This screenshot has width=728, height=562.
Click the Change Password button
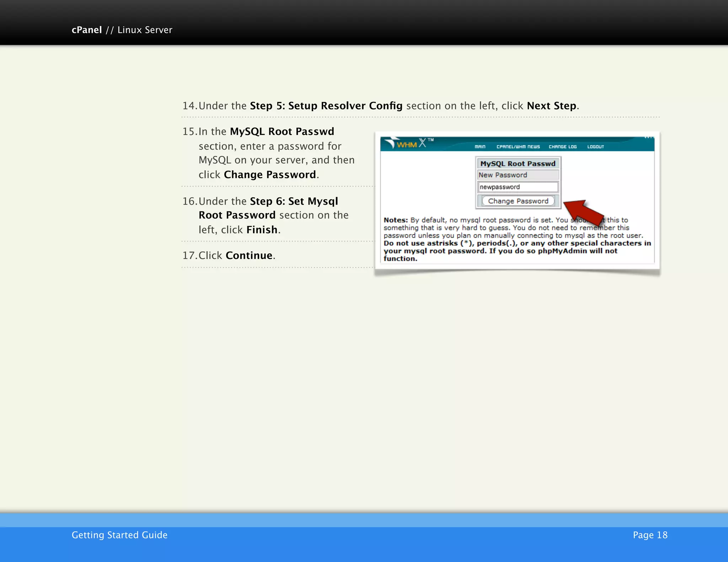pyautogui.click(x=518, y=201)
